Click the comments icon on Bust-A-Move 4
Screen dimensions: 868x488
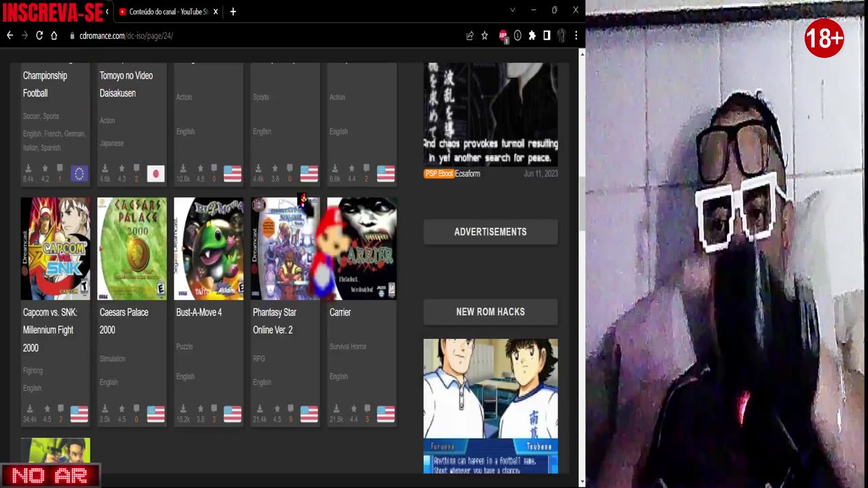coord(214,409)
